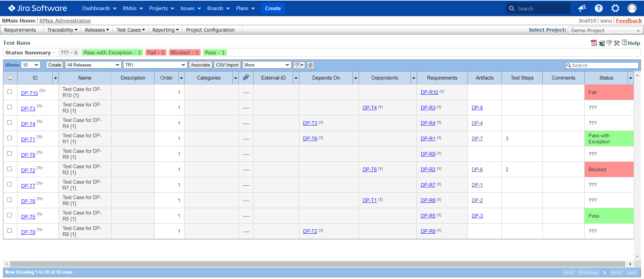Expand the Categories column header arrow

(x=235, y=78)
